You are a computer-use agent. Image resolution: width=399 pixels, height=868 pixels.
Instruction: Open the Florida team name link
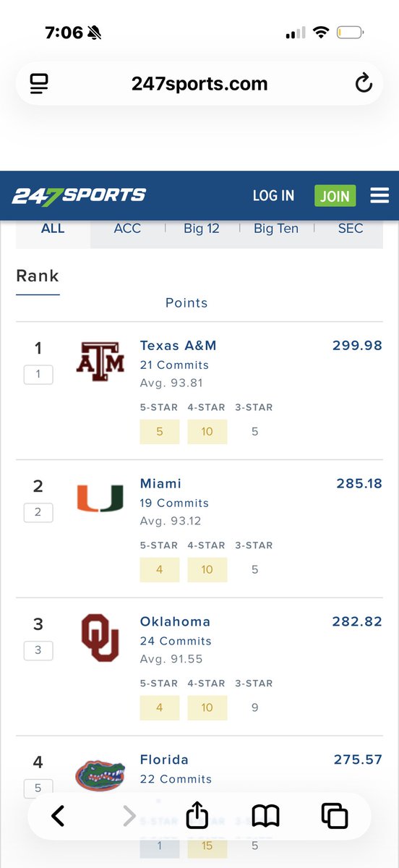tap(164, 759)
